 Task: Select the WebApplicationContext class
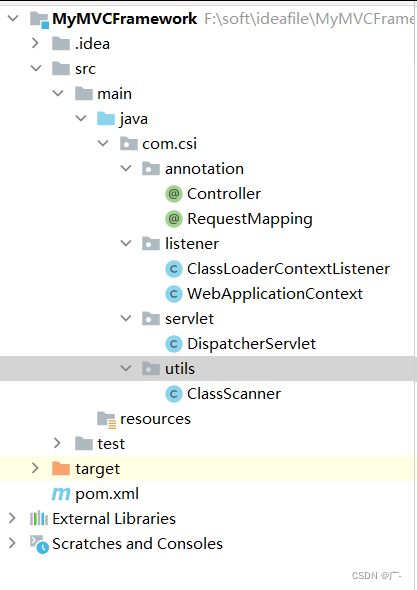tap(275, 294)
